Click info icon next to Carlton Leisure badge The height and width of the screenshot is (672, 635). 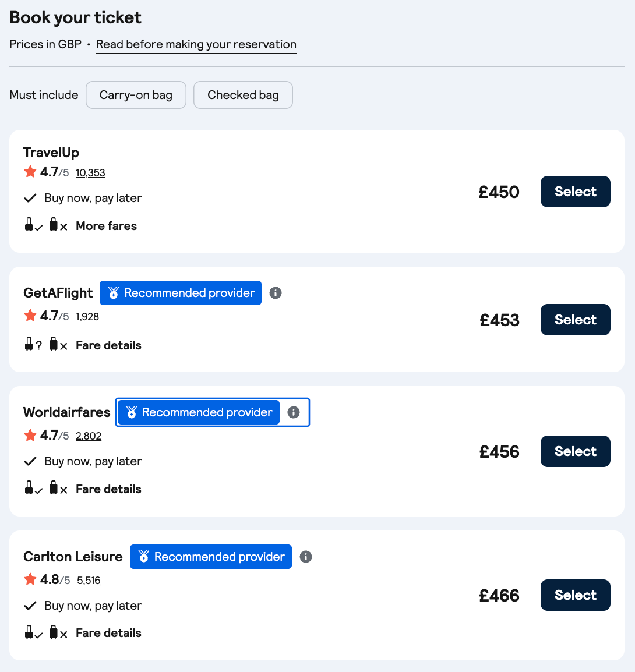pos(306,557)
